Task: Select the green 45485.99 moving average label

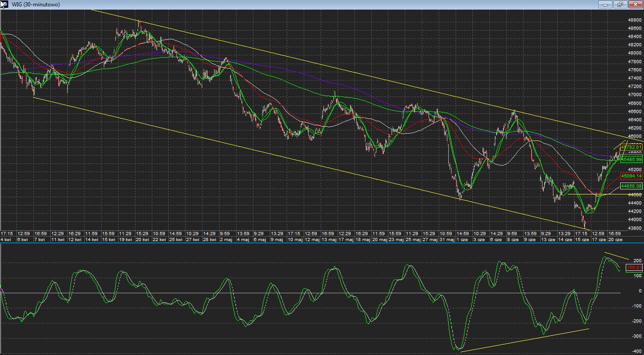Action: coord(632,159)
